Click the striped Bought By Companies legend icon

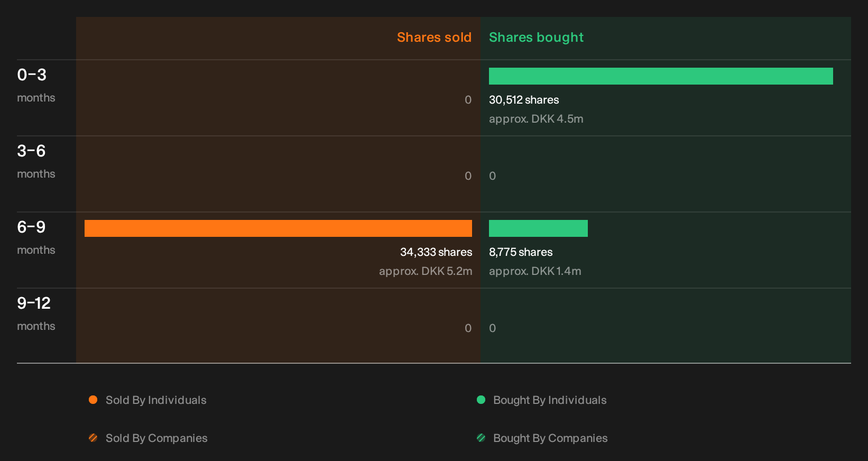(x=481, y=438)
